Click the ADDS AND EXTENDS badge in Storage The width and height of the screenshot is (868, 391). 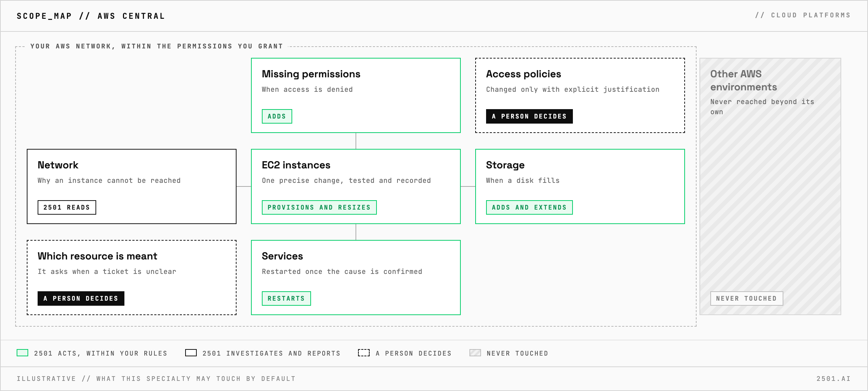click(529, 207)
